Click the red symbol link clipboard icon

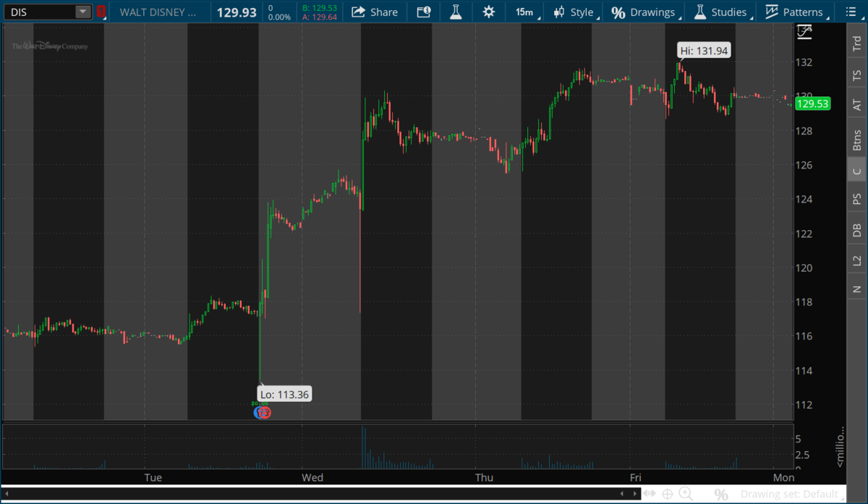point(102,12)
